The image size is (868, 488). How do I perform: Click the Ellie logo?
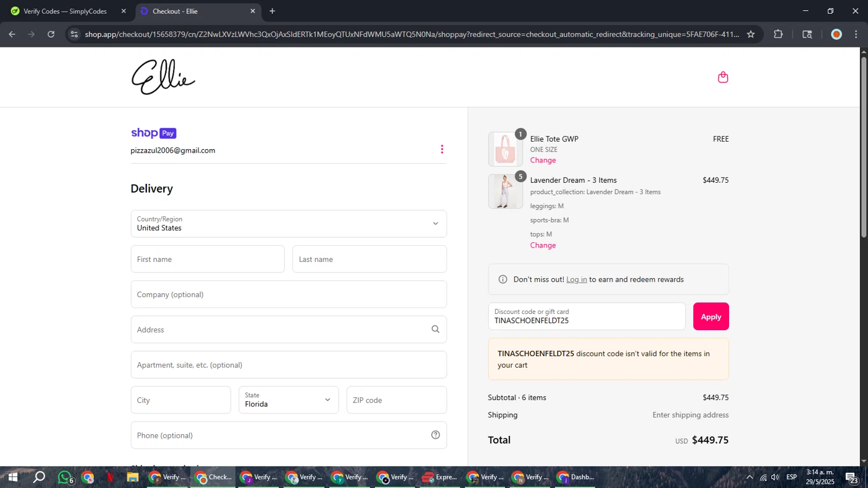(163, 77)
